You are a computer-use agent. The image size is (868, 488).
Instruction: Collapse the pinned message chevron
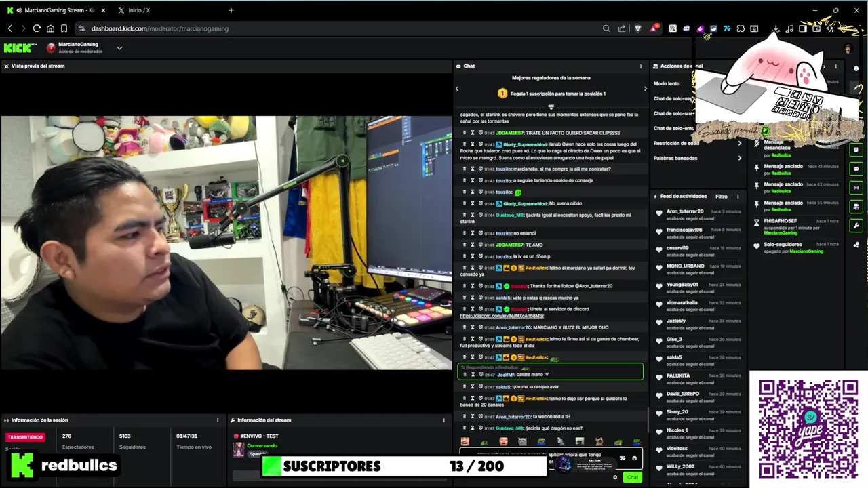(551, 106)
